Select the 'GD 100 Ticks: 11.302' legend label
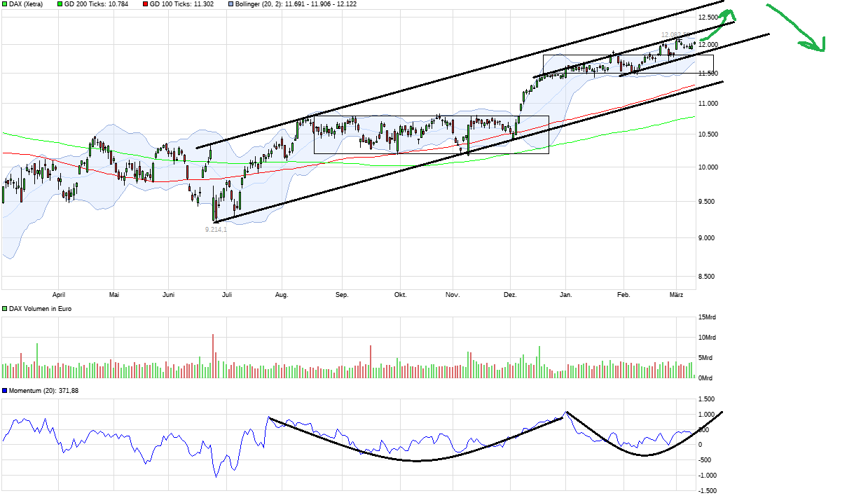The image size is (868, 498). (182, 4)
